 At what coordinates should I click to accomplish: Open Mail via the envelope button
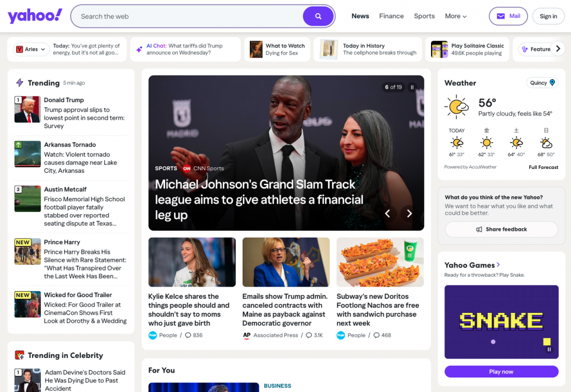[x=508, y=16]
